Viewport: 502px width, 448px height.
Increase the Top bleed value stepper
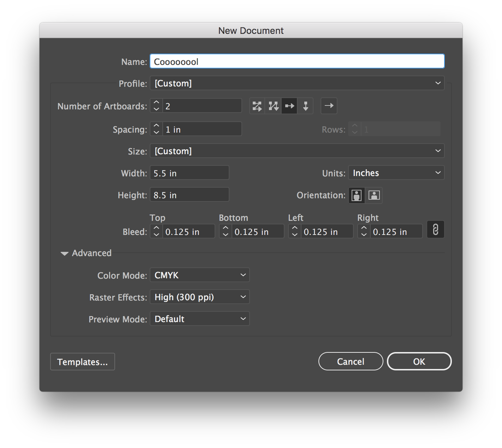click(x=156, y=229)
